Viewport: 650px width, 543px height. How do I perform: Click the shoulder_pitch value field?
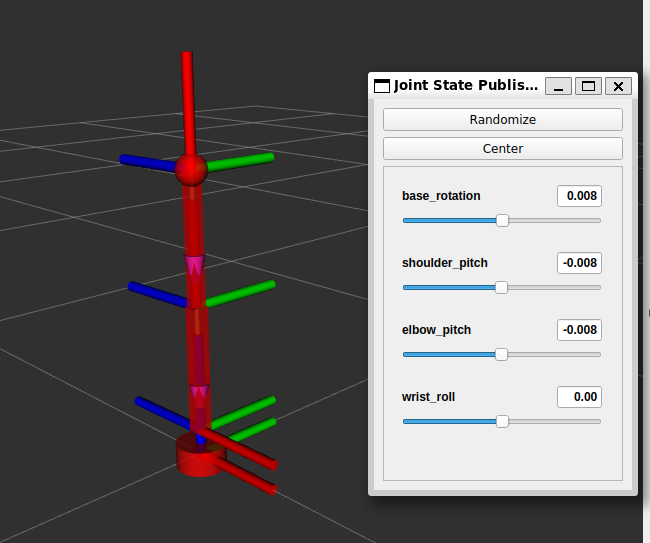[579, 263]
